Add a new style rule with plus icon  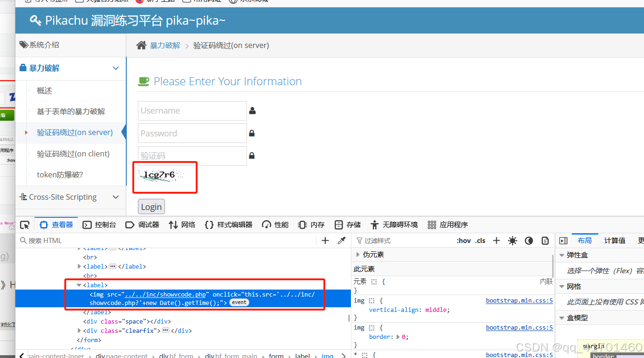496,241
